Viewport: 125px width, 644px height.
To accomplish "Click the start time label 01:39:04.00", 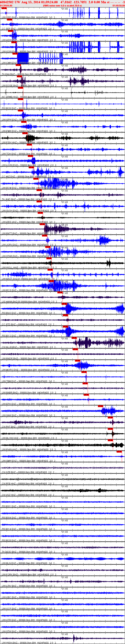I will coord(6,5).
